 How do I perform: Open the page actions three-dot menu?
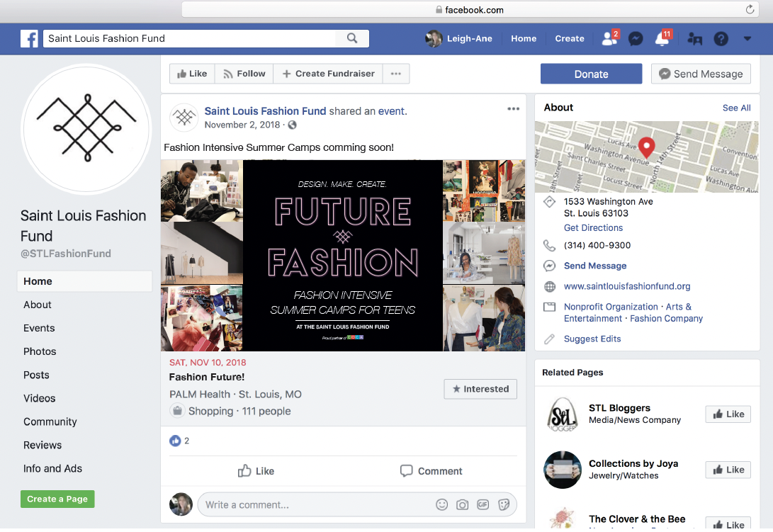pos(396,74)
